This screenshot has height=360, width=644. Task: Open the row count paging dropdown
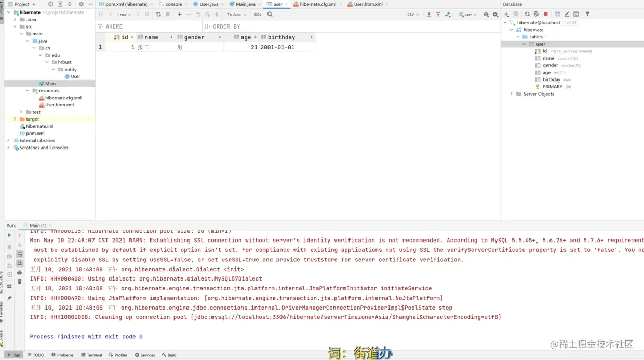coord(124,15)
